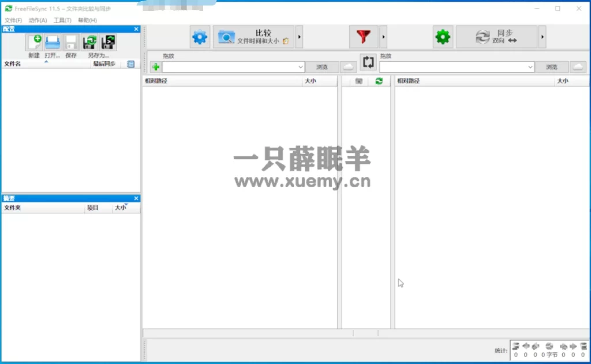Close the 配置 panel
The image size is (591, 364).
(136, 29)
